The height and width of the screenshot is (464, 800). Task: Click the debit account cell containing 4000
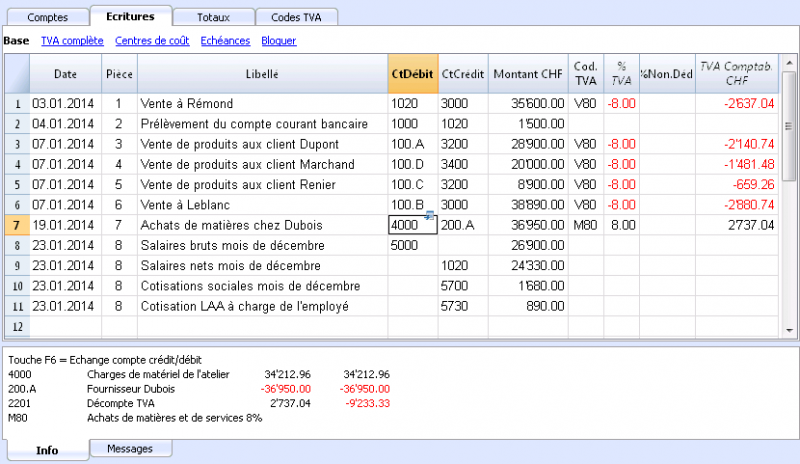coord(413,225)
